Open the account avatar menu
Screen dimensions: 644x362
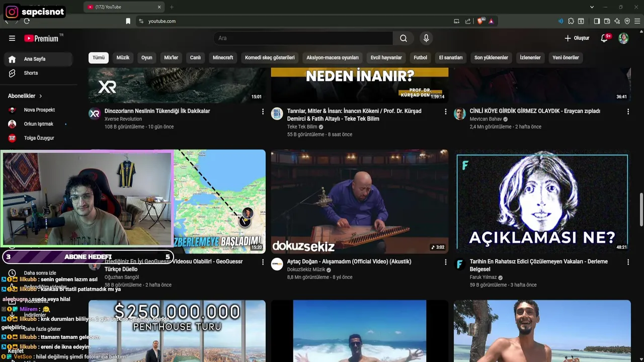pos(623,38)
